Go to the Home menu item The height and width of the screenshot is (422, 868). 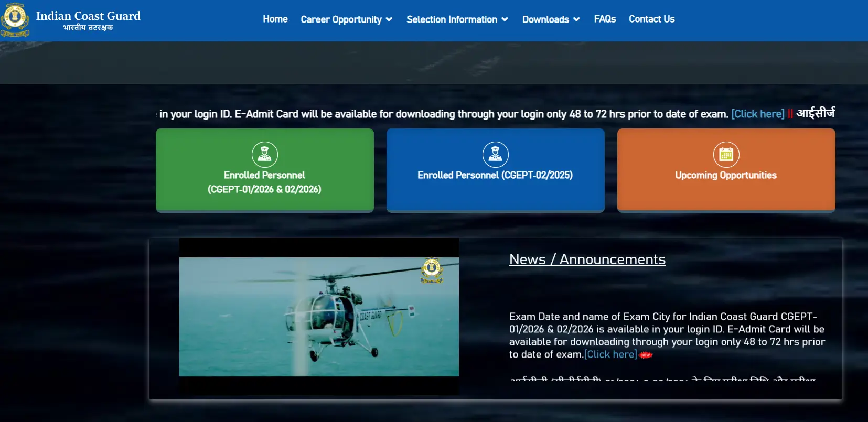coord(275,19)
